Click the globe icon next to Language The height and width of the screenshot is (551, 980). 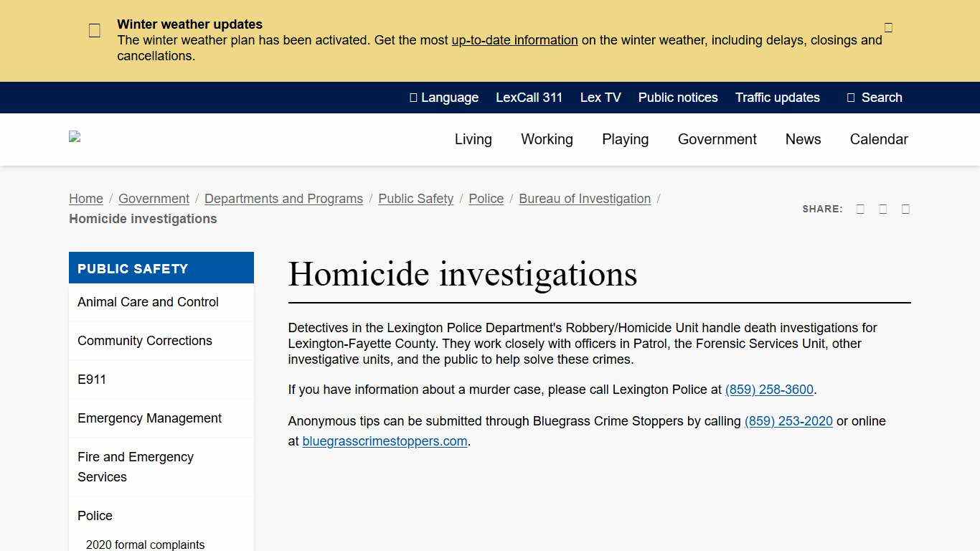tap(413, 97)
